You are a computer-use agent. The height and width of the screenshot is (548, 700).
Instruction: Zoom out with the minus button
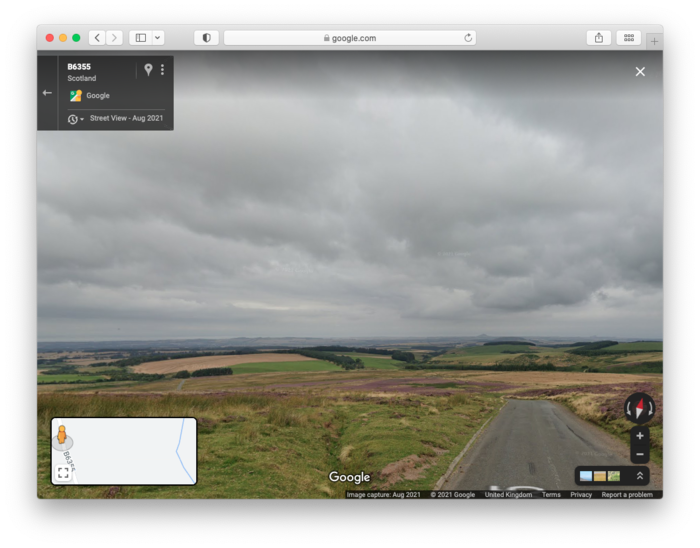(x=640, y=454)
